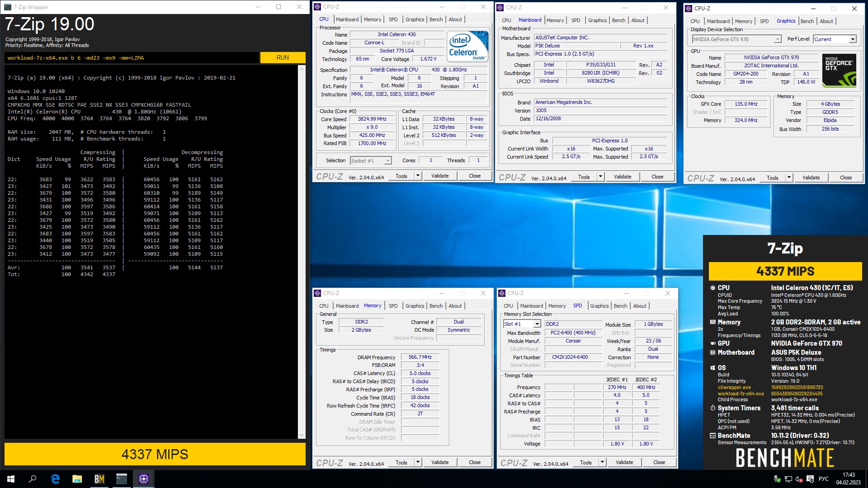Expand Tools arrow in Graphics tab window

pyautogui.click(x=789, y=178)
